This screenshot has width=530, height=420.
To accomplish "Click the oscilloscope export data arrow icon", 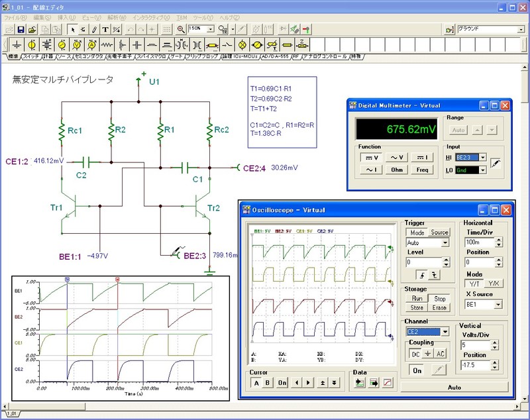I will click(373, 383).
